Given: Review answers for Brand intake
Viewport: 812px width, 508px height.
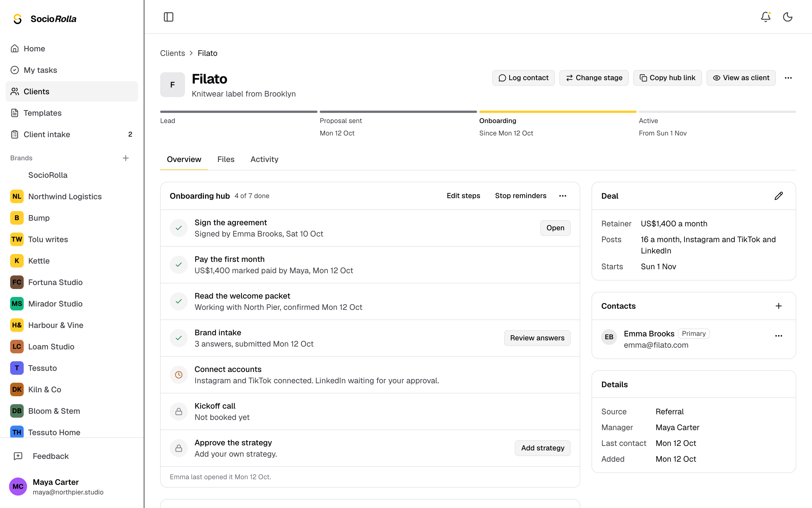Looking at the screenshot, I should coord(537,338).
